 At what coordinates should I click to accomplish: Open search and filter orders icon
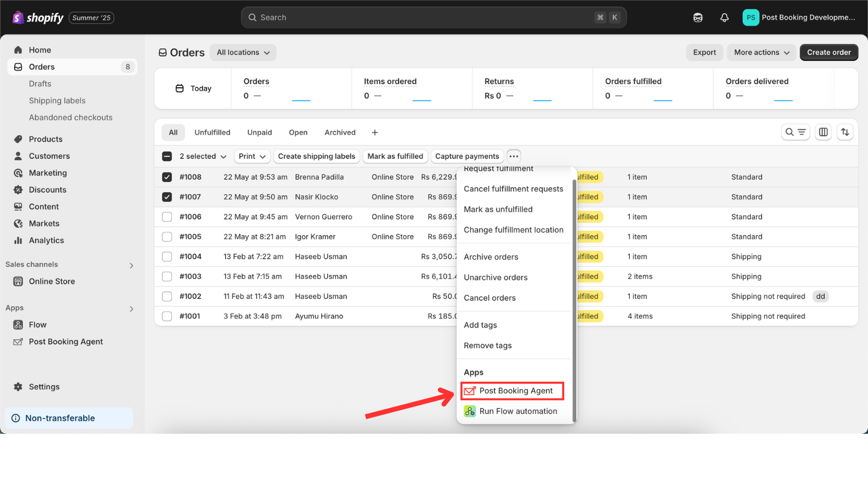coord(795,132)
